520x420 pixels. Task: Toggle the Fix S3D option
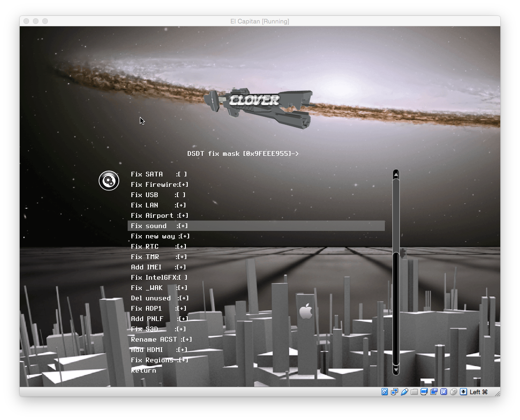click(x=256, y=329)
